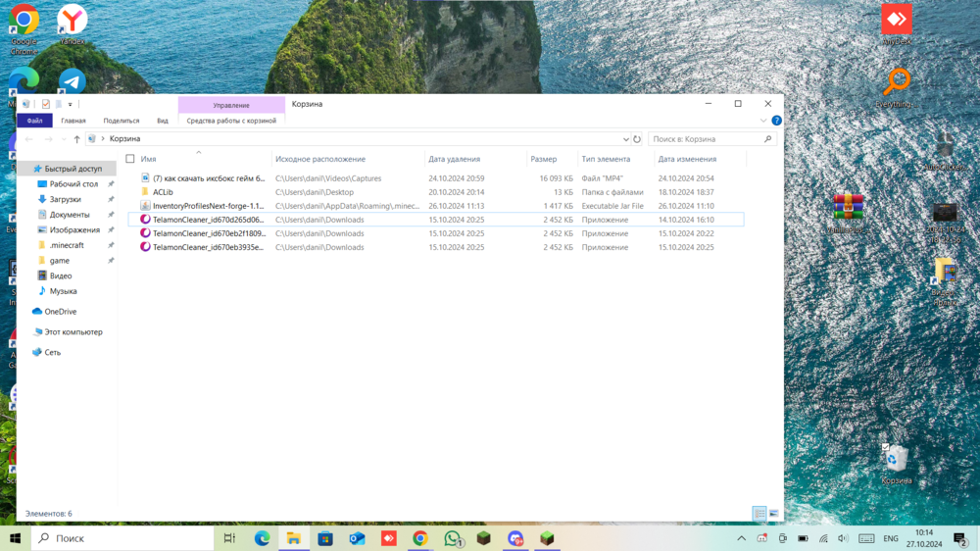Select .minecraft folder in navigation pane
Viewport: 980px width, 551px height.
(67, 245)
